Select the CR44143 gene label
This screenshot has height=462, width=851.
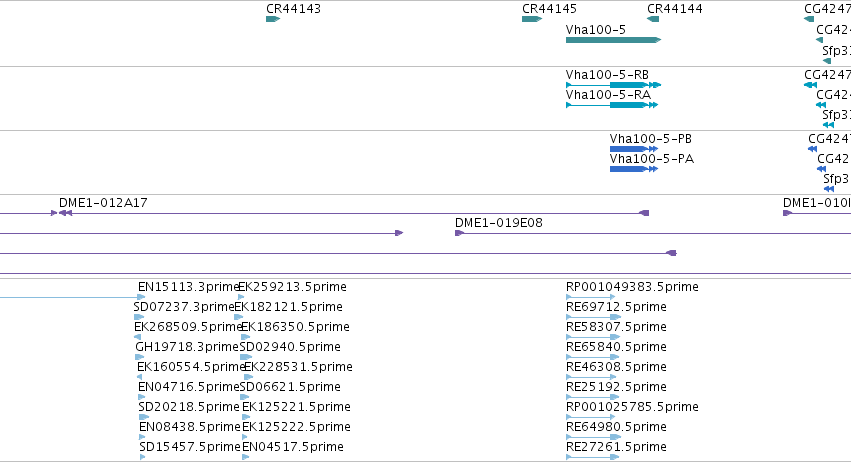[293, 9]
